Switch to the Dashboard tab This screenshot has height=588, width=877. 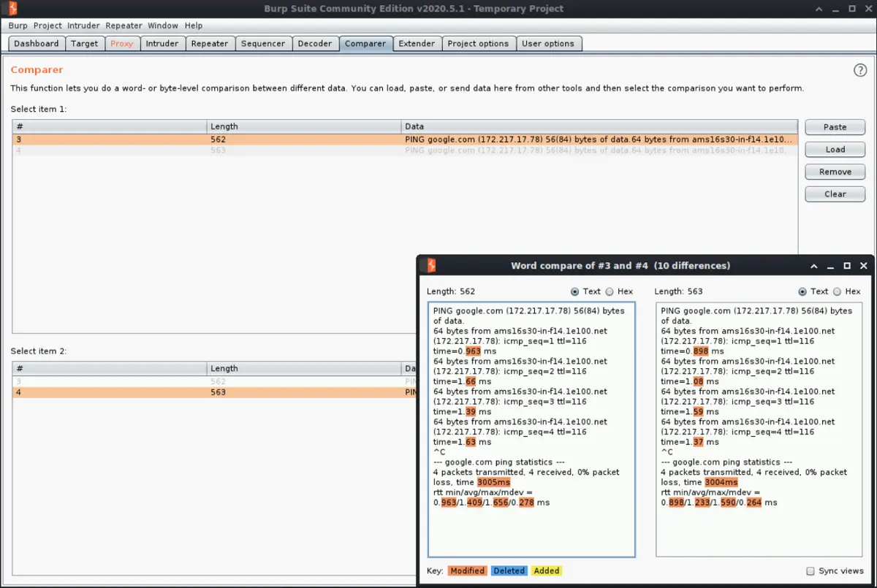[37, 44]
